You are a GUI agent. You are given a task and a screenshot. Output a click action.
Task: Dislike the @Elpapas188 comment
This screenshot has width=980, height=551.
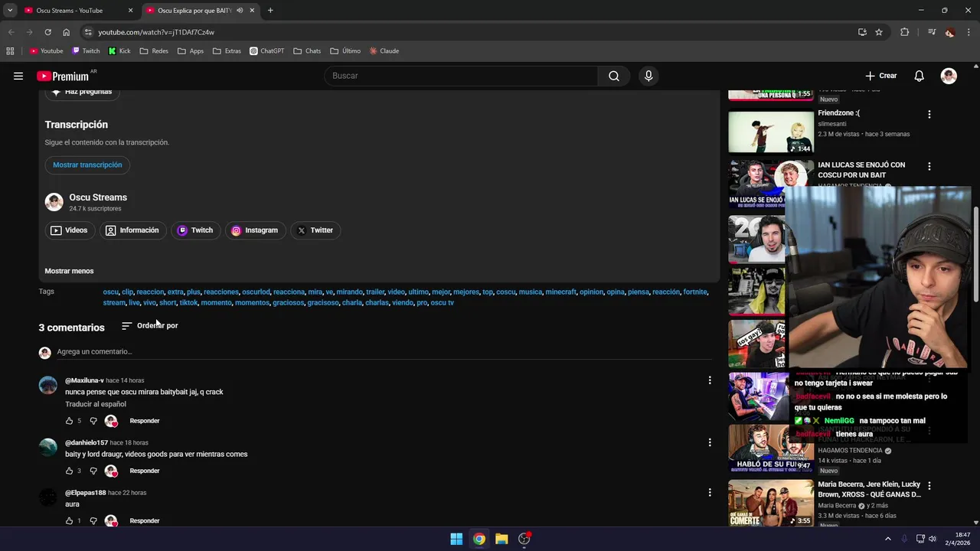click(x=93, y=520)
